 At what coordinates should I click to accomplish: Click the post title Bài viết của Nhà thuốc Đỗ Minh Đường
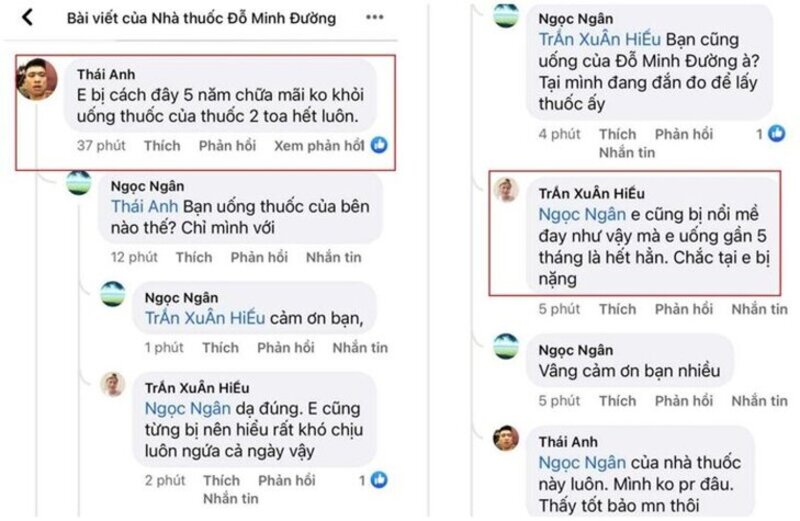pyautogui.click(x=201, y=18)
